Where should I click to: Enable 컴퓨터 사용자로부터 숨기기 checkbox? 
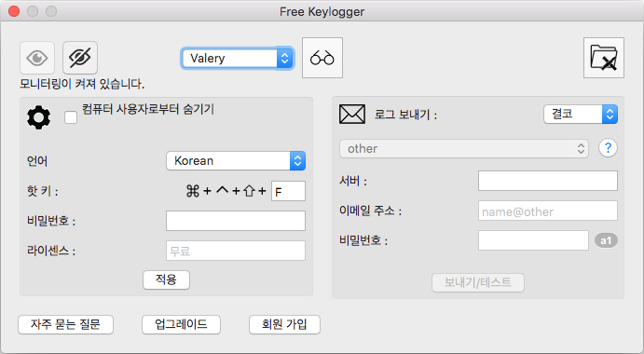click(x=71, y=117)
